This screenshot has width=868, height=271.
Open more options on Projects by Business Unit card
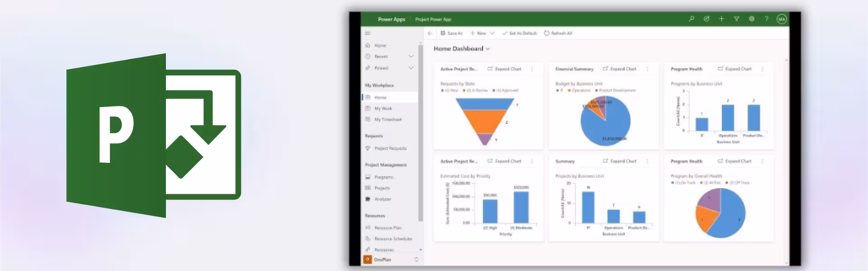pyautogui.click(x=647, y=161)
